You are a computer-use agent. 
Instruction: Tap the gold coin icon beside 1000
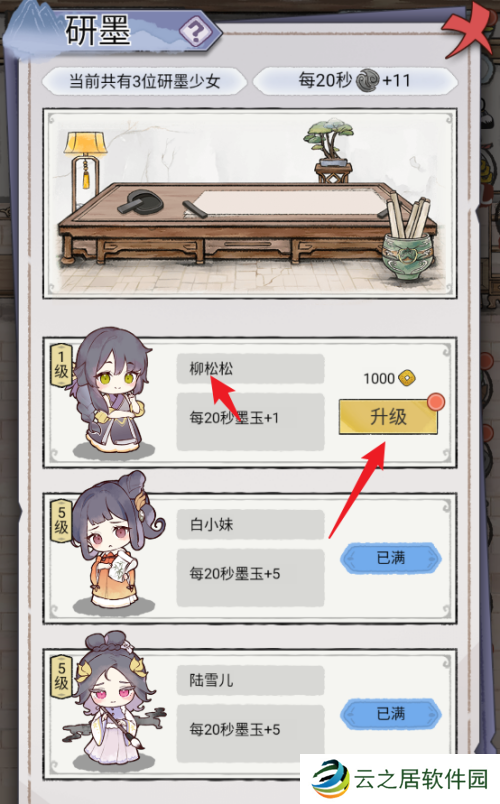[x=408, y=378]
